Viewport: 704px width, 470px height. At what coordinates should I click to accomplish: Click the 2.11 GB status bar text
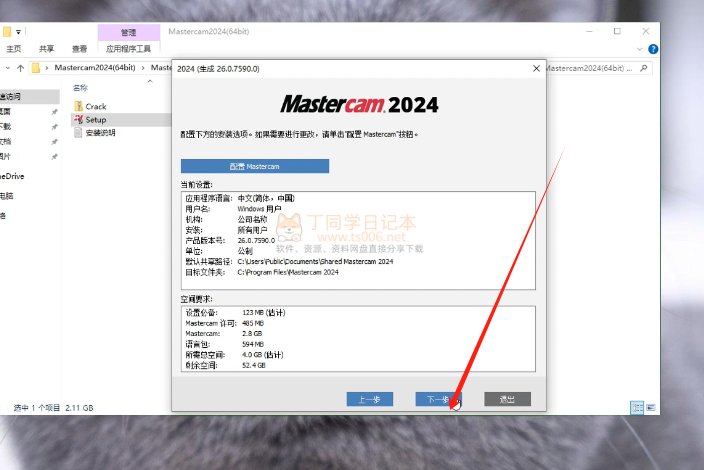pos(79,408)
